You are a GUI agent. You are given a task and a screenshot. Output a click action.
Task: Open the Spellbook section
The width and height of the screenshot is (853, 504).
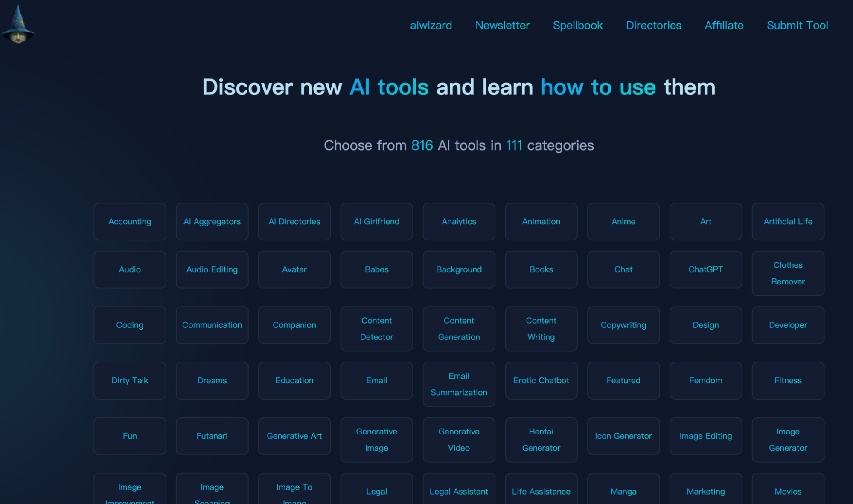pos(578,26)
